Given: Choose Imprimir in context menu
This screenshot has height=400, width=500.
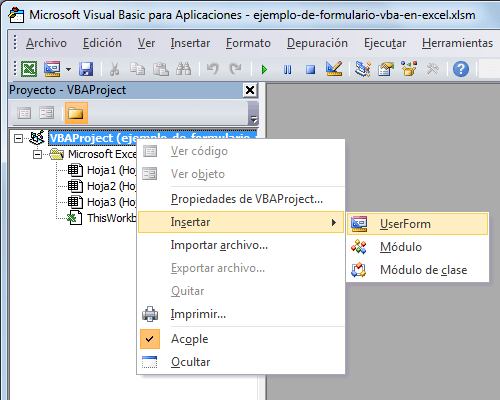Looking at the screenshot, I should [241, 314].
